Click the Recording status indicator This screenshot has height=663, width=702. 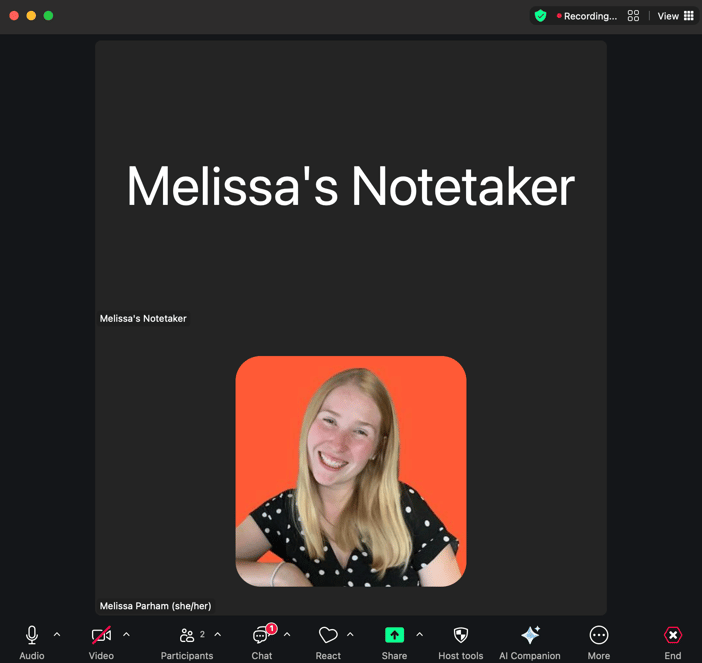(x=588, y=16)
